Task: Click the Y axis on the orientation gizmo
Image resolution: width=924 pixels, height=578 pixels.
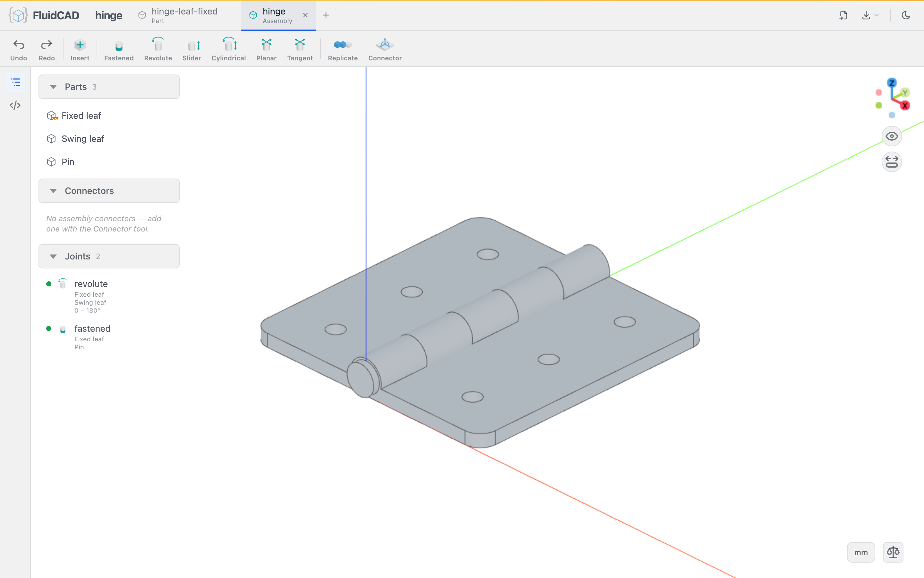Action: [905, 92]
